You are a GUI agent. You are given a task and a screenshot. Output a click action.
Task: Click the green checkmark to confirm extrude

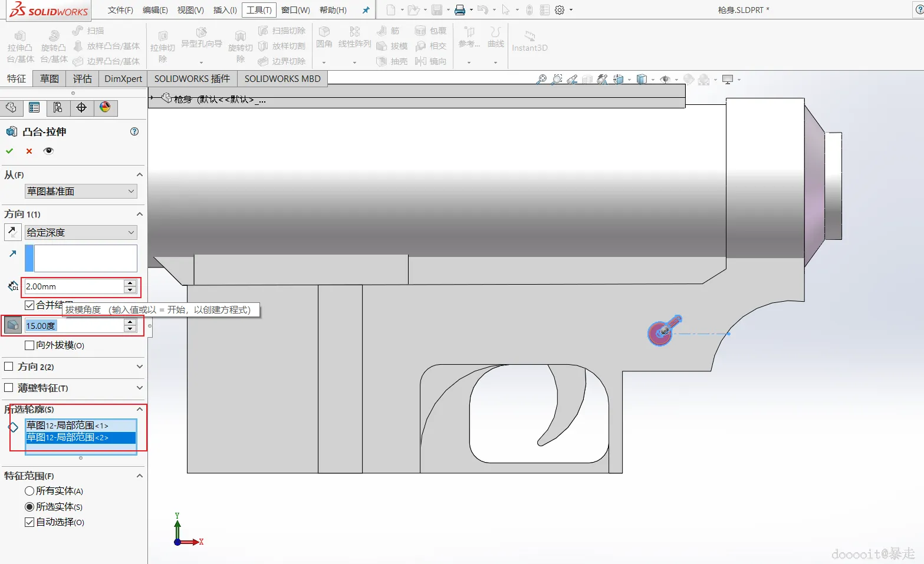(x=9, y=151)
